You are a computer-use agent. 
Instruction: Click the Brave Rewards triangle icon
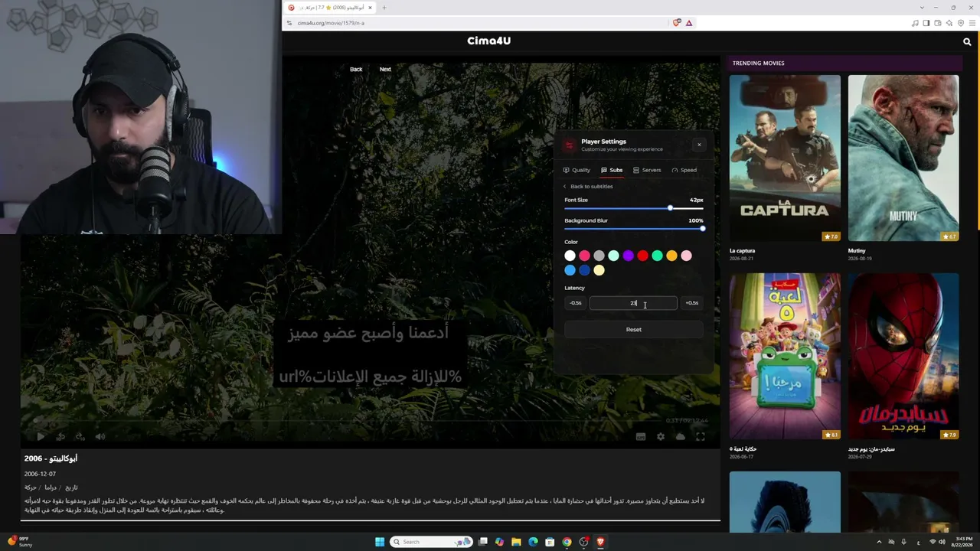[x=689, y=23]
